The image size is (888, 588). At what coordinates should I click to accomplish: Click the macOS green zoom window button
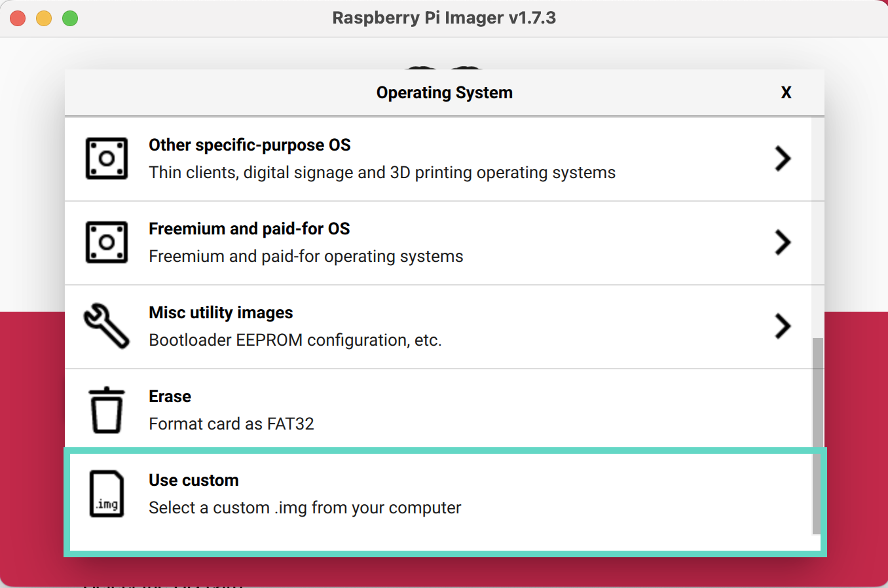click(x=70, y=18)
